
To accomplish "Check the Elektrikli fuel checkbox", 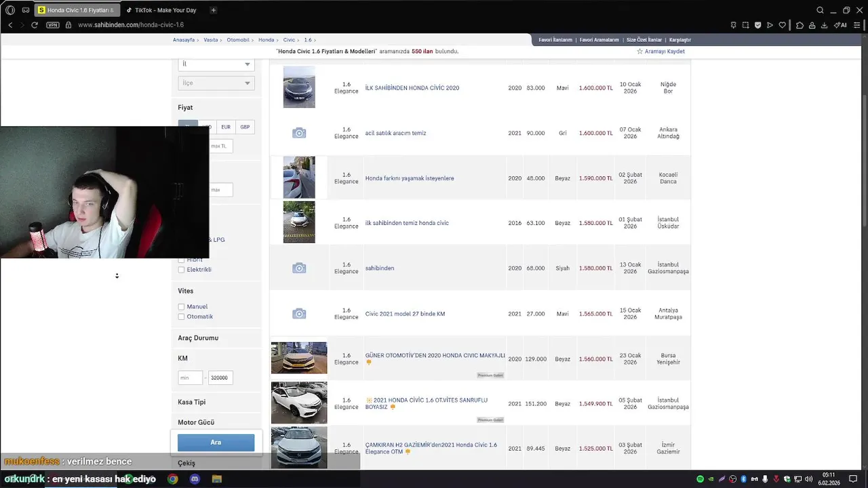I will point(181,270).
